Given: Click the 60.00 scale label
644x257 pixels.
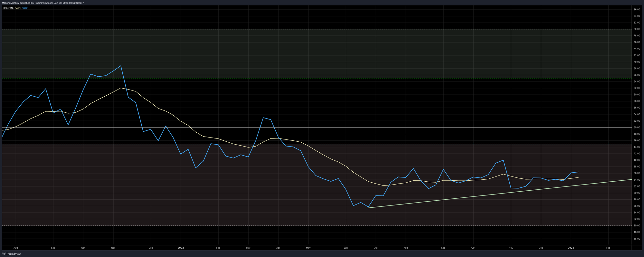Looking at the screenshot, I should point(637,95).
